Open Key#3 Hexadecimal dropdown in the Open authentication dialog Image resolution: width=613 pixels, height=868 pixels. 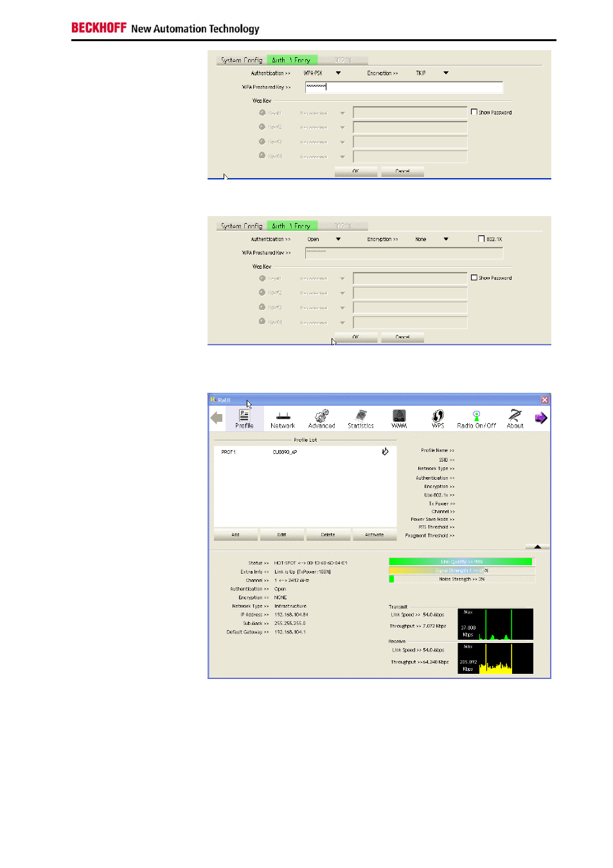342,308
